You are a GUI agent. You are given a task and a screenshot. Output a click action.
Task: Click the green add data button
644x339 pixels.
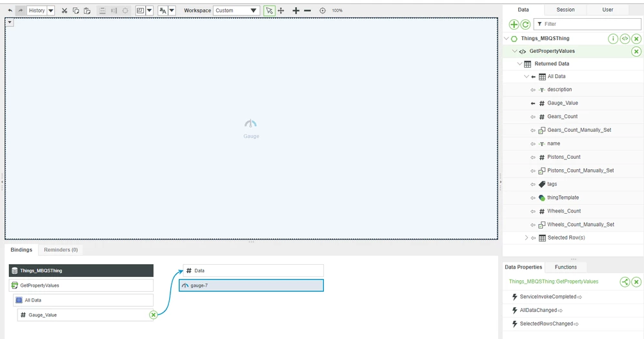(514, 25)
